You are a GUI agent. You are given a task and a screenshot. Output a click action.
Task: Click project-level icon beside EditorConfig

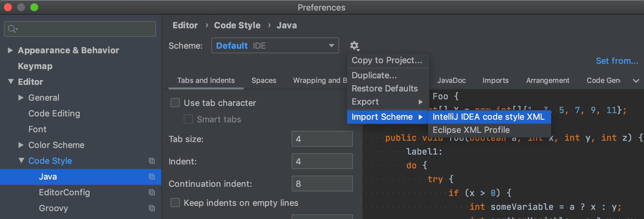click(152, 192)
